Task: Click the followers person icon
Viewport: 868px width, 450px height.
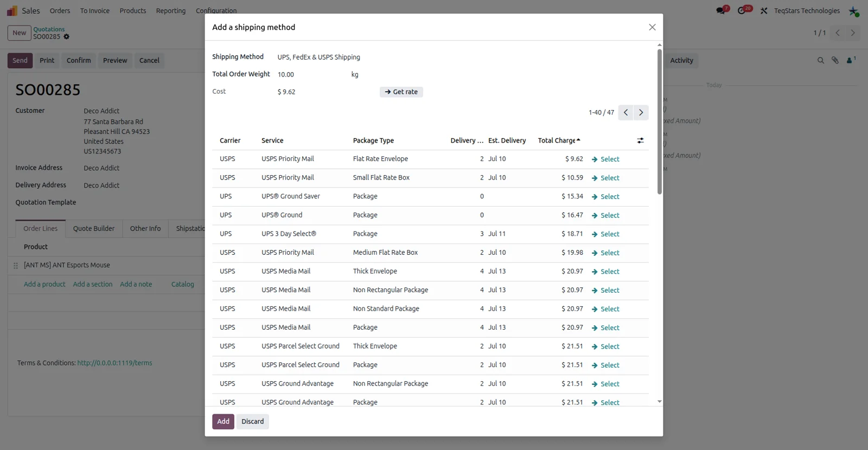Action: (x=851, y=60)
